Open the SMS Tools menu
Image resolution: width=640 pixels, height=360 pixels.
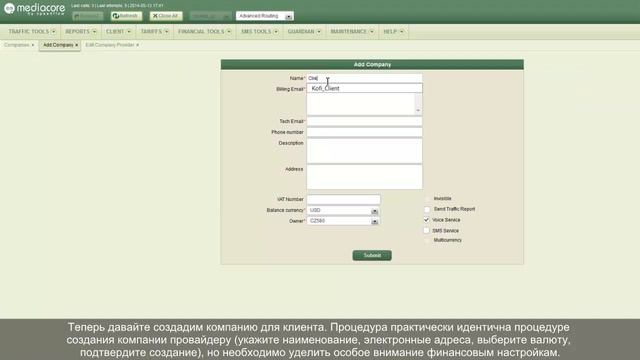[259, 31]
